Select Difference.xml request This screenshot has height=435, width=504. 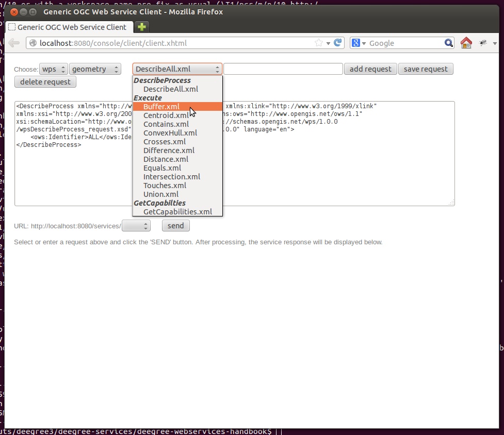177,150
